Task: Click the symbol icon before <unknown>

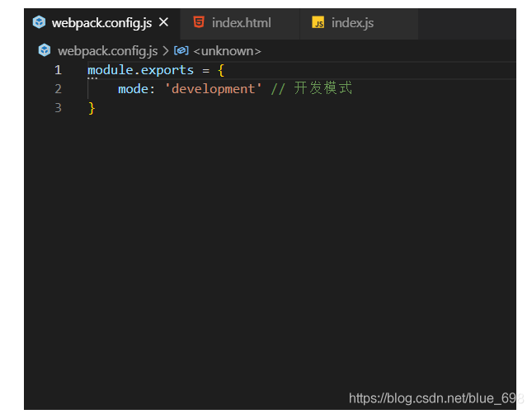Action: click(x=181, y=50)
